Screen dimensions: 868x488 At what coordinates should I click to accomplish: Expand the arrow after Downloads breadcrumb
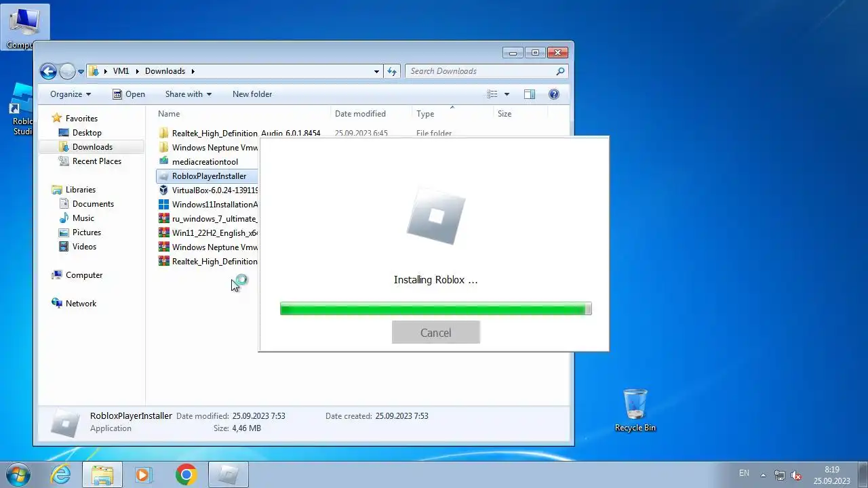click(193, 71)
